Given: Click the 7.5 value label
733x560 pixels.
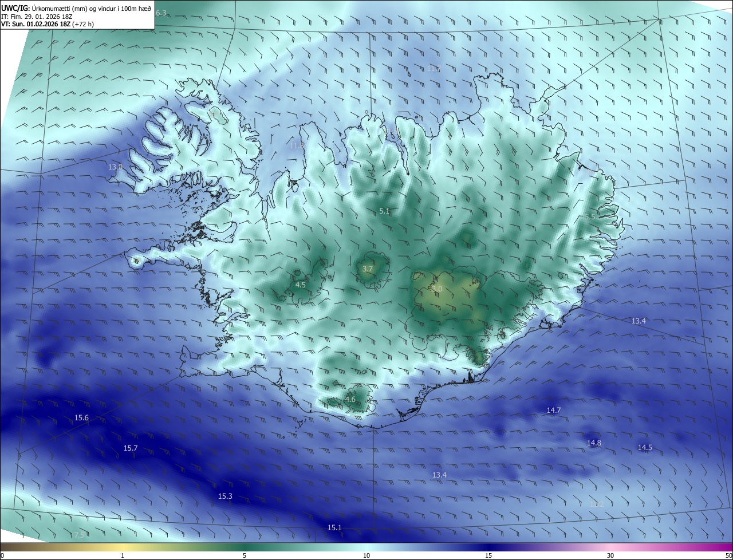Looking at the screenshot, I should (79, 535).
